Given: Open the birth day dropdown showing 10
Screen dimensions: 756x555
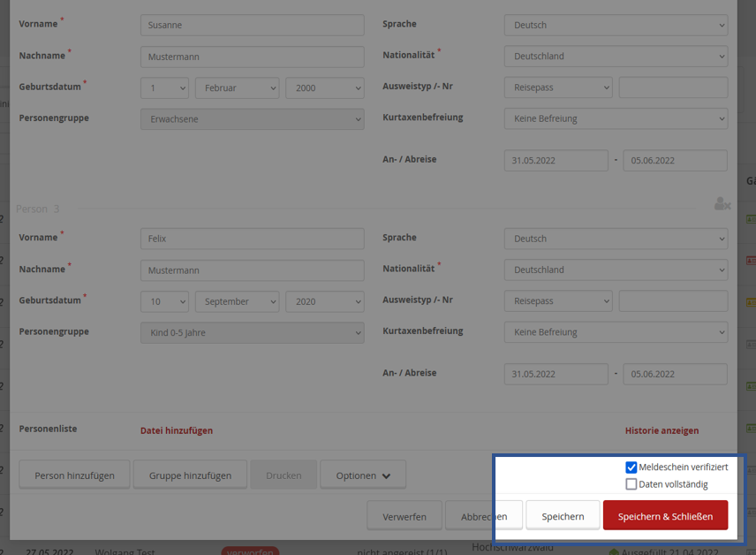Looking at the screenshot, I should tap(164, 301).
